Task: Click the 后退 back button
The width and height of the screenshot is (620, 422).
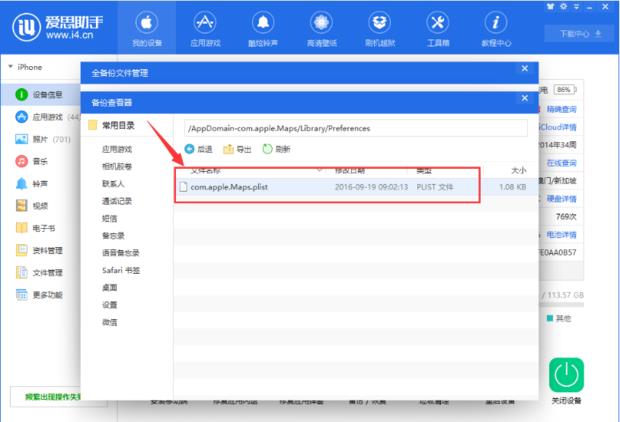Action: pos(198,149)
